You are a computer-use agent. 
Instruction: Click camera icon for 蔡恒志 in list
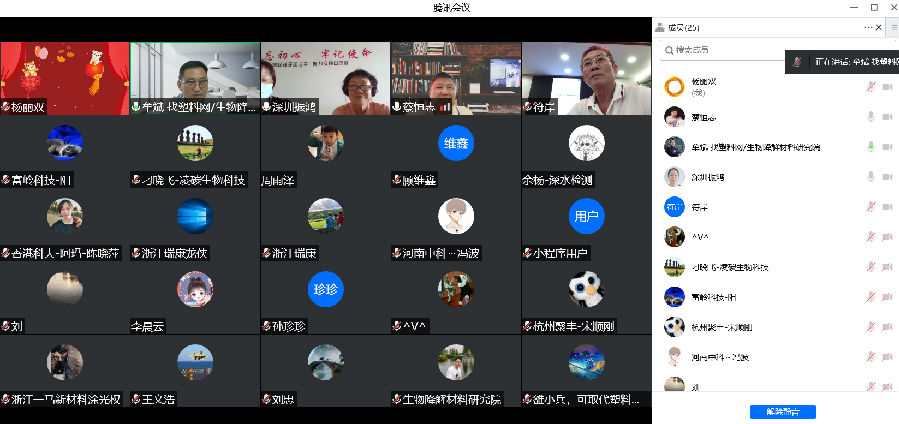pyautogui.click(x=888, y=117)
